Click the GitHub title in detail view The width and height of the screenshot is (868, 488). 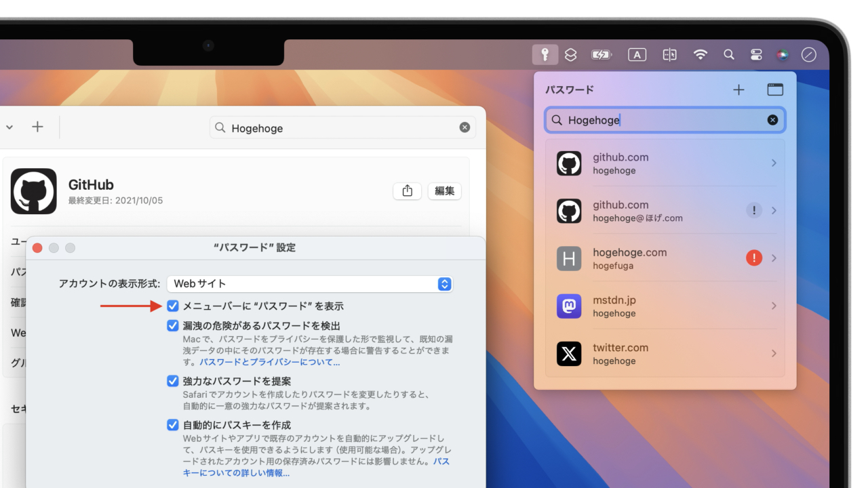tap(91, 185)
